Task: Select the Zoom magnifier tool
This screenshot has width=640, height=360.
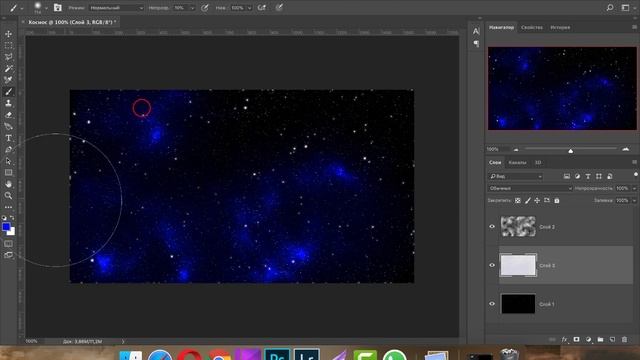Action: 8,196
